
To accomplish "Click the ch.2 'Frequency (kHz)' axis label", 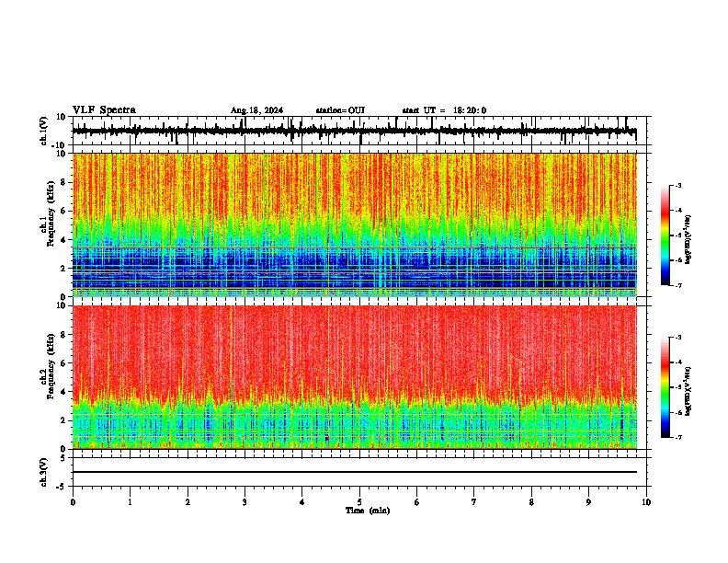I will (51, 366).
